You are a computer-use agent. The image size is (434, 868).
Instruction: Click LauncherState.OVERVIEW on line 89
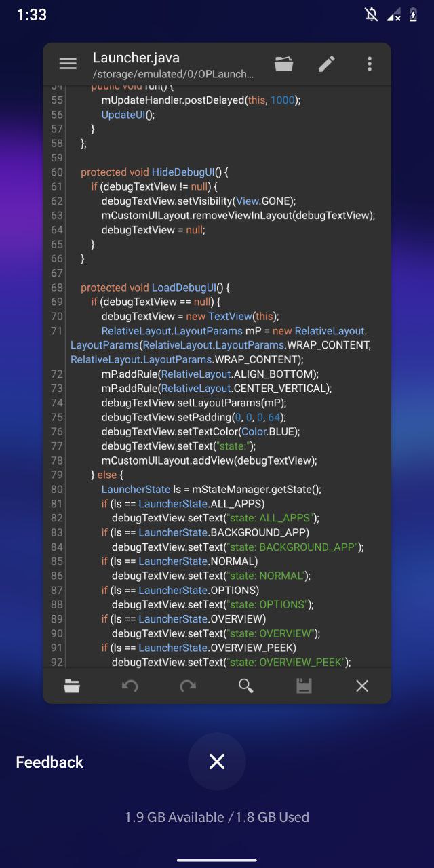(201, 618)
